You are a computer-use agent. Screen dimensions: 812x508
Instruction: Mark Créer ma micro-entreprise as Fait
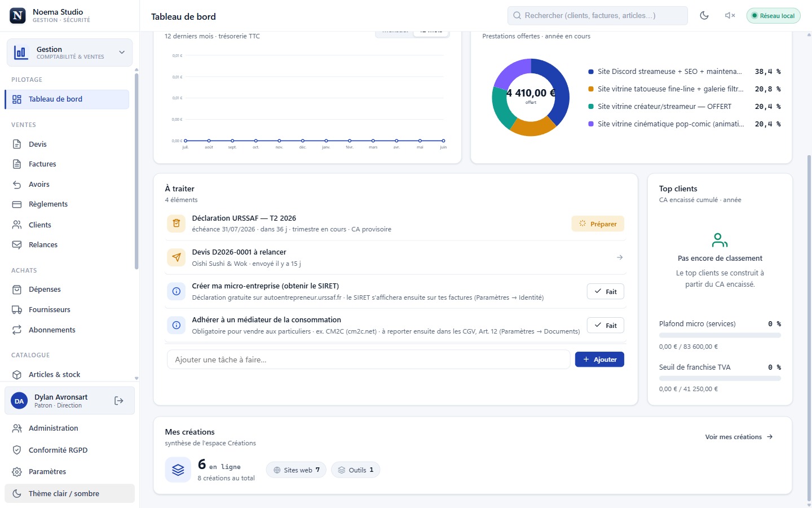(606, 292)
